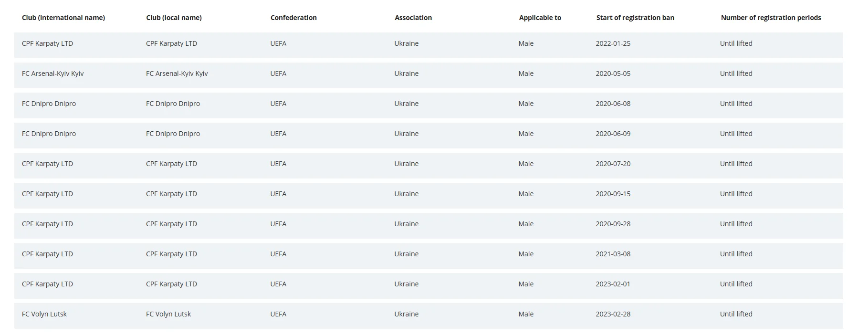Click the Club (local name) column header
This screenshot has height=336, width=868.
click(x=174, y=18)
